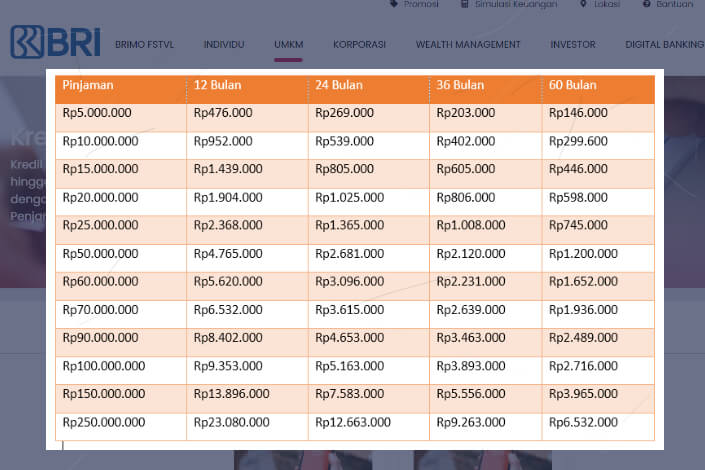Open the DIGITAL BANKING menu
The height and width of the screenshot is (470, 705).
point(665,45)
